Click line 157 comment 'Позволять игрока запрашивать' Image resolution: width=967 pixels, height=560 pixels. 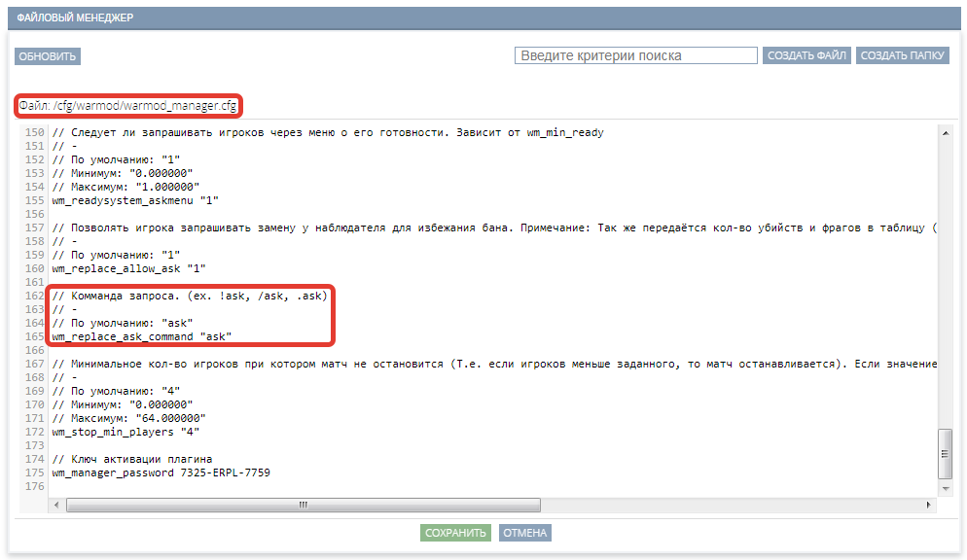click(x=494, y=227)
